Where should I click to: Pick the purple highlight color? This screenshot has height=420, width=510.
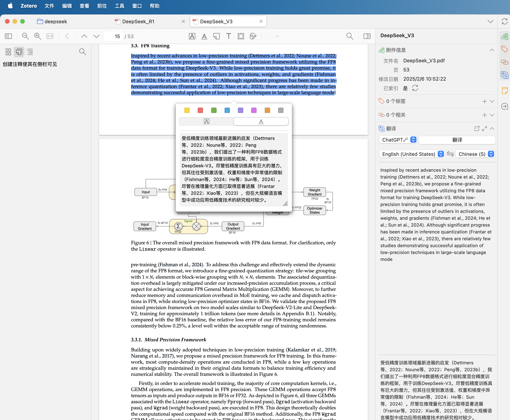(x=241, y=110)
